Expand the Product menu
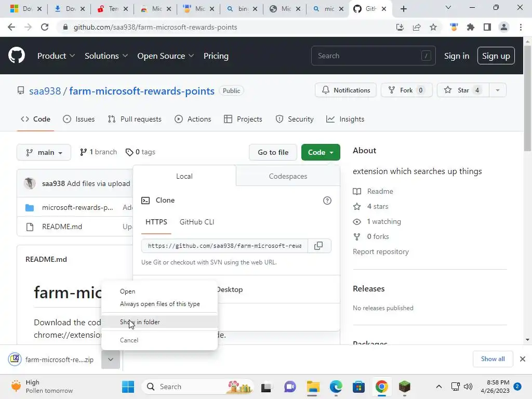 tap(56, 56)
